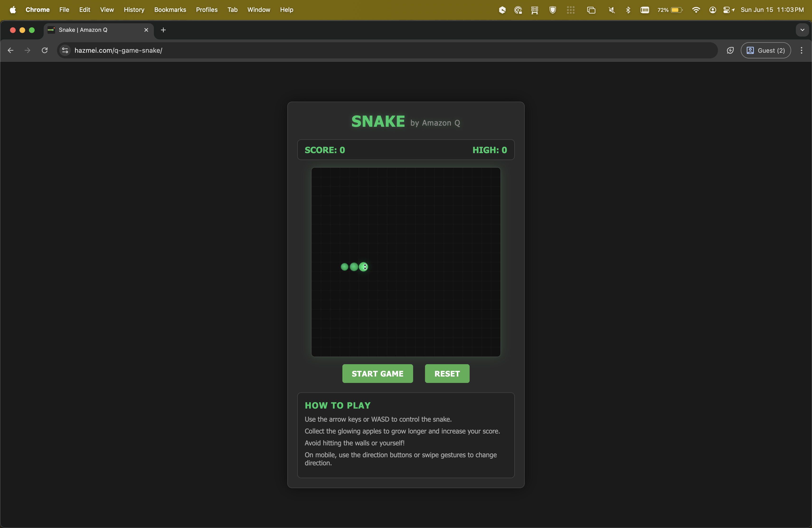Click the Wi-Fi icon in the menu bar

pos(696,10)
